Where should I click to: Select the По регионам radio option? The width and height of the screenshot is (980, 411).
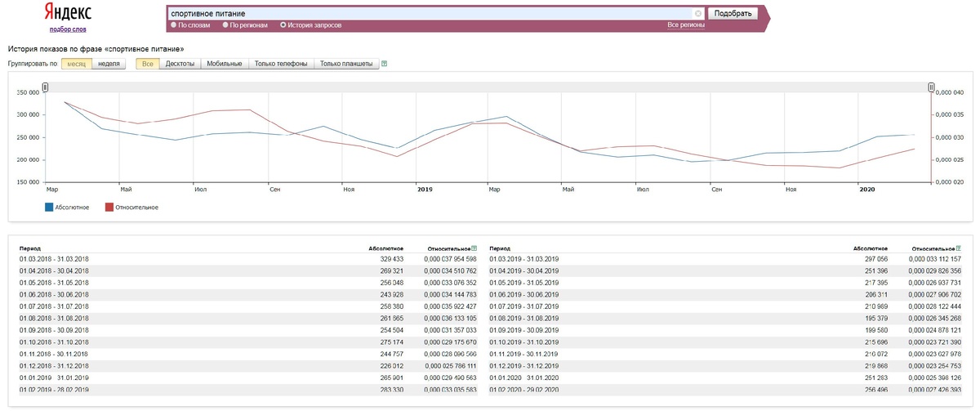(225, 25)
